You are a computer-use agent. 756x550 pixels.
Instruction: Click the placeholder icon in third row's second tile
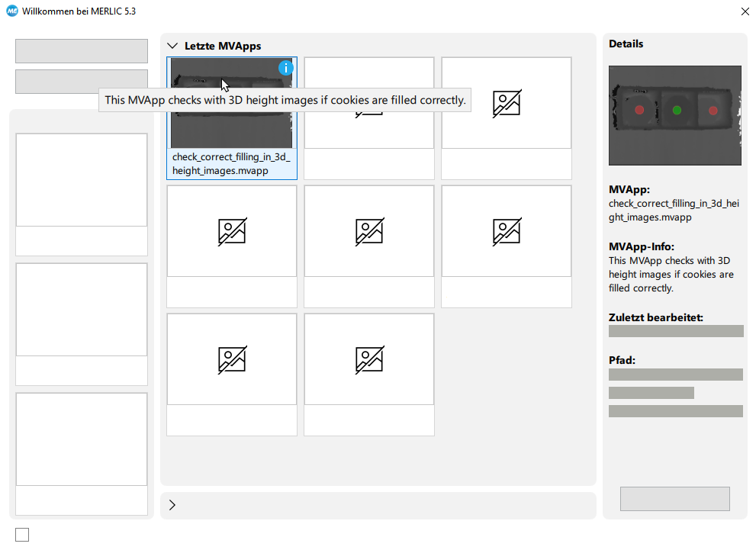369,359
